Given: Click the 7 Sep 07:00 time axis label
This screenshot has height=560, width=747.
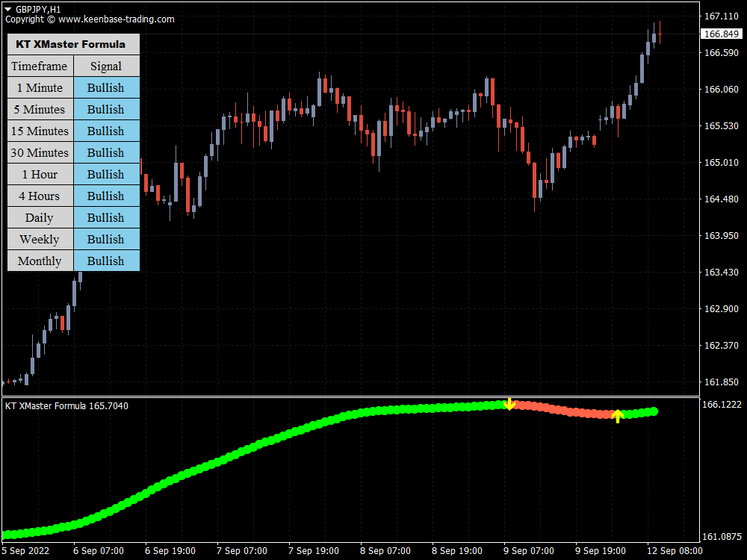Looking at the screenshot, I should pyautogui.click(x=242, y=550).
